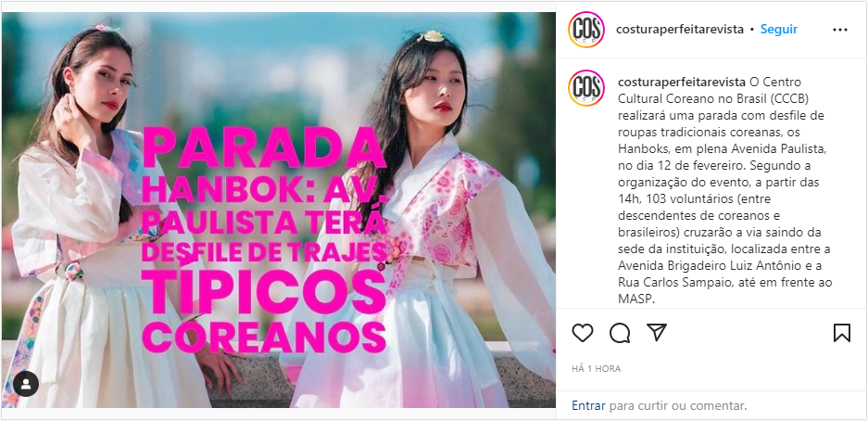Screen dimensions: 868x421
Task: Click the bold costuraperfeitarevista name in caption
Action: coord(681,83)
